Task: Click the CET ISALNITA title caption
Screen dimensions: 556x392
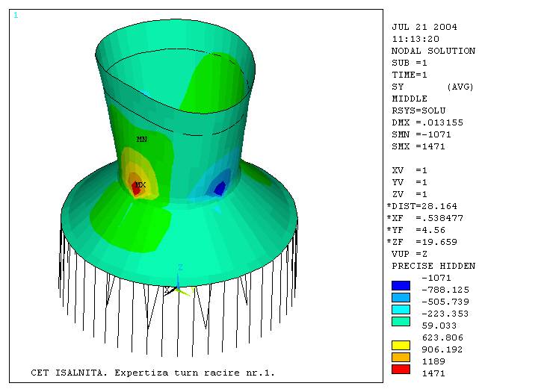Action: (152, 372)
